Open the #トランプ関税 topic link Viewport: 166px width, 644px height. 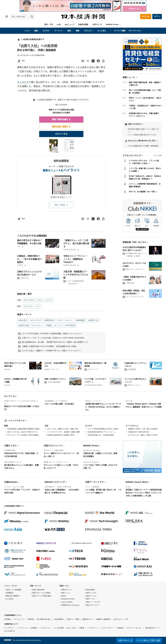[120, 31]
